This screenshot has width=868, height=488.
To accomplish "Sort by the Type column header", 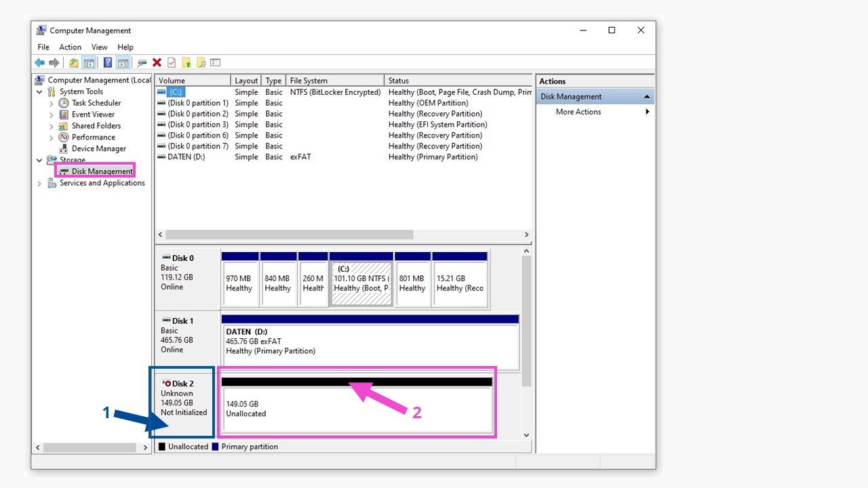I will [273, 81].
